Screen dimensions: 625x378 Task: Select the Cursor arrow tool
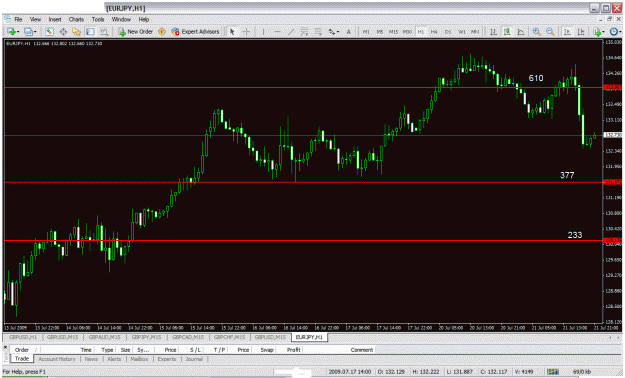[232, 32]
